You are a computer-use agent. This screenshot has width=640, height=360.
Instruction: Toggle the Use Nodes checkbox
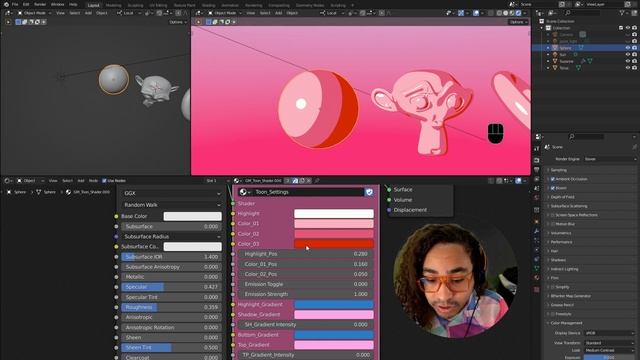click(x=104, y=180)
